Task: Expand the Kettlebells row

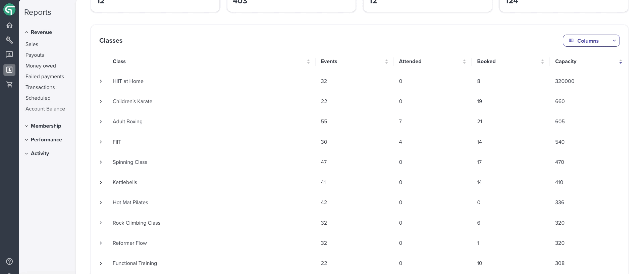Action: click(x=101, y=182)
